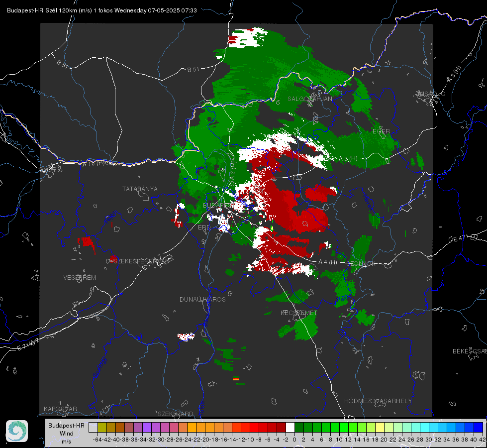Image resolution: width=487 pixels, height=448 pixels.
Task: Click the EGER city label
Action: (x=381, y=131)
